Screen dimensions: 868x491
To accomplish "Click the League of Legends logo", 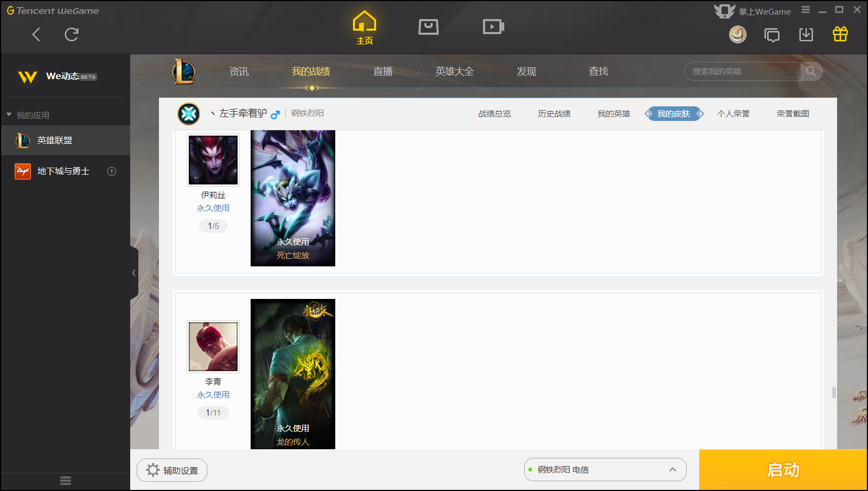I will click(183, 72).
